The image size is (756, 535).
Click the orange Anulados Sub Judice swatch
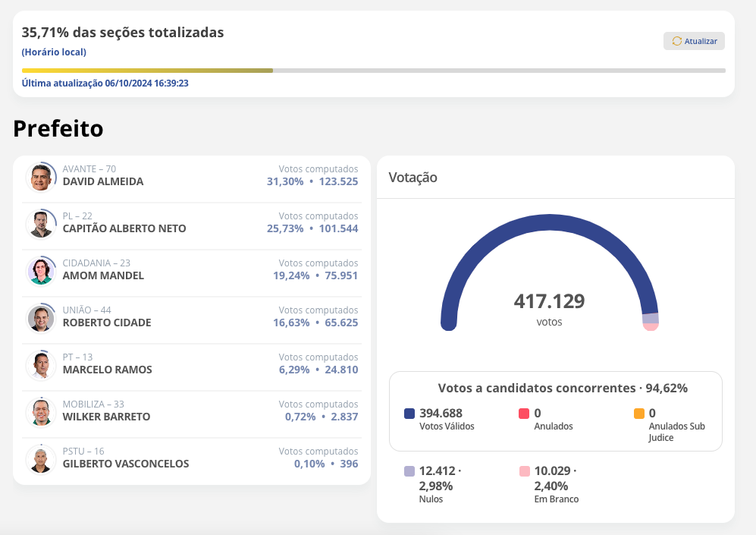(638, 414)
